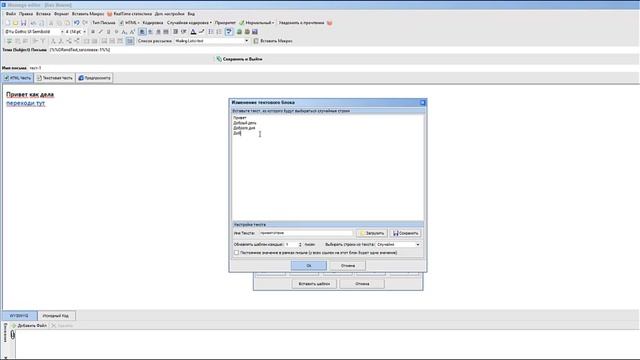Click the Undo arrow icon
640x360 pixels.
[76, 23]
